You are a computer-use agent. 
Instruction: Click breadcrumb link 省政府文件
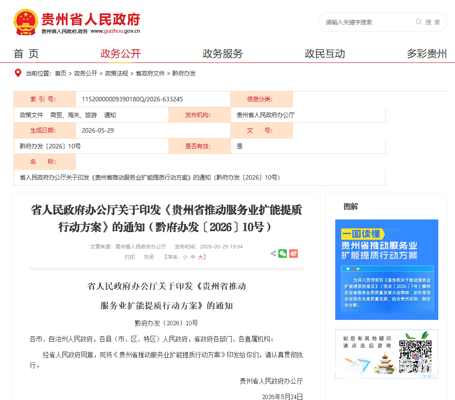click(x=150, y=73)
